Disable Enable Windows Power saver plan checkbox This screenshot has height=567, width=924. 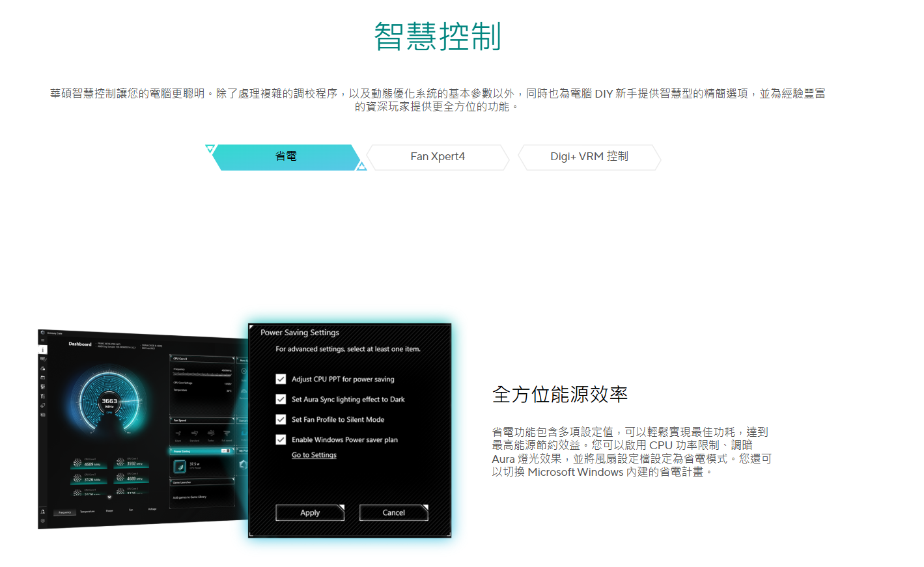(281, 439)
